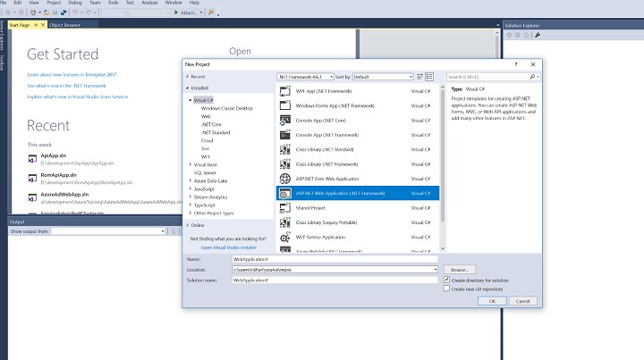Open See what's new in the .NET Framework link

click(x=66, y=86)
